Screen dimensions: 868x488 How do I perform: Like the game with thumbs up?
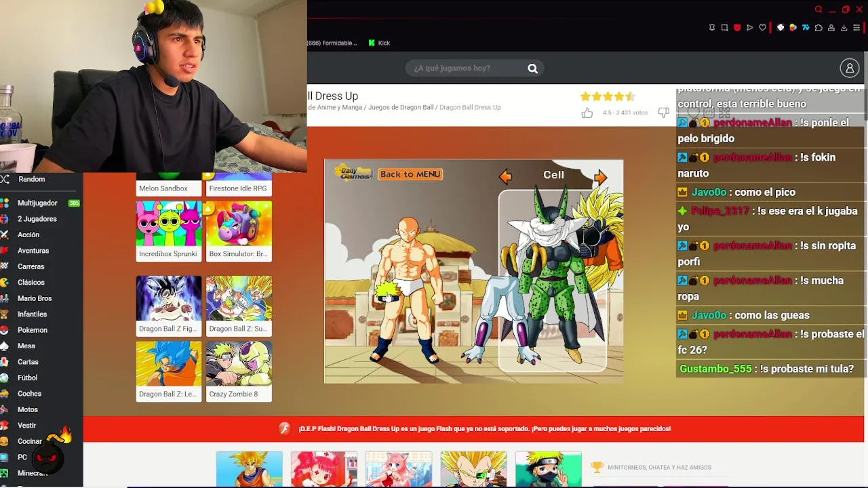tap(587, 113)
